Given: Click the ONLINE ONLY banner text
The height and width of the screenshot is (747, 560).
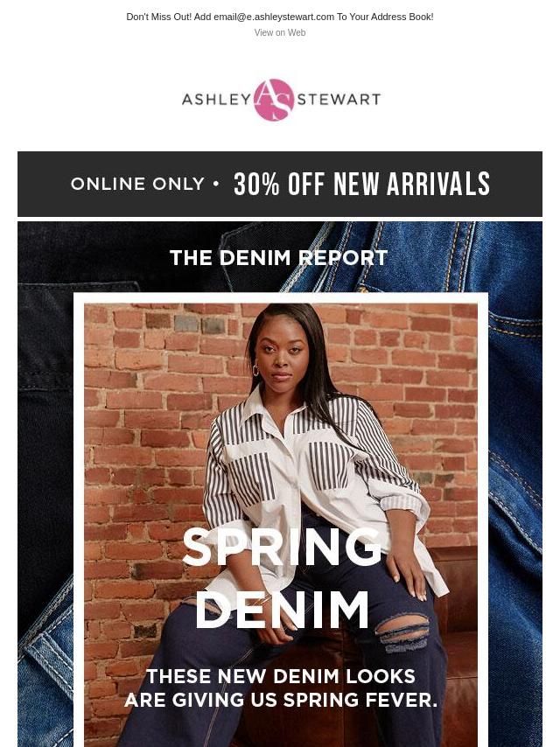Looking at the screenshot, I should pyautogui.click(x=137, y=184).
